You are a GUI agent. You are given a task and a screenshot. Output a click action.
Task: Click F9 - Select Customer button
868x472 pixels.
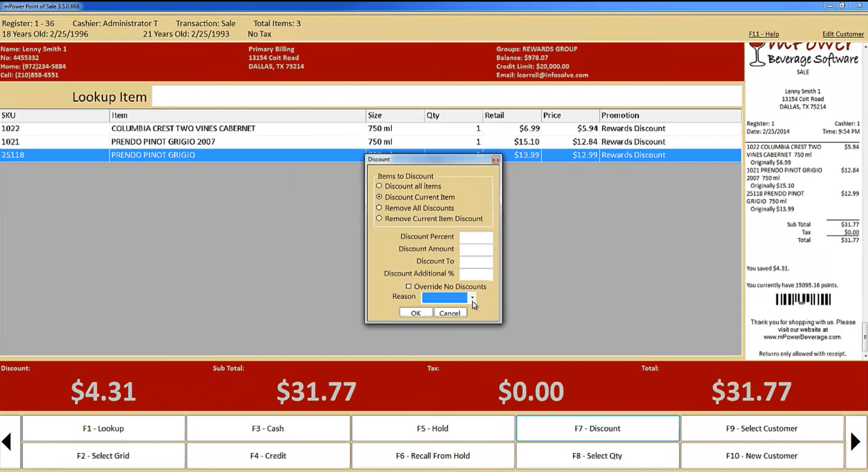click(762, 428)
